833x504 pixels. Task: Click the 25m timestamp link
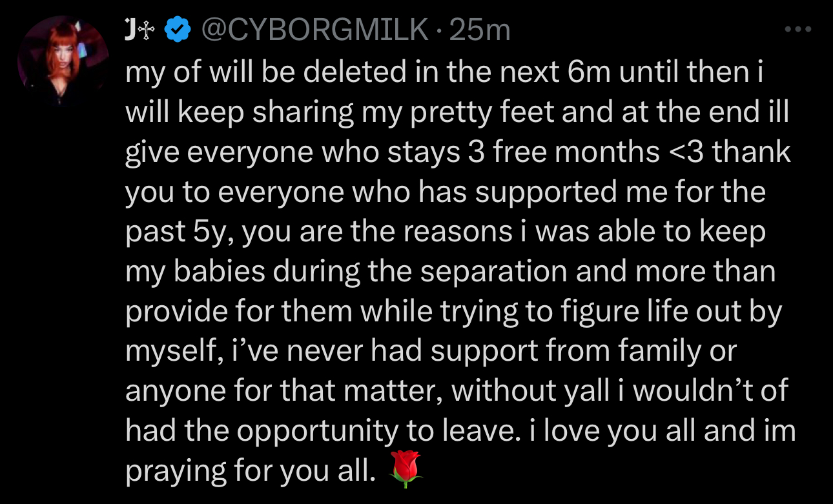tap(479, 30)
